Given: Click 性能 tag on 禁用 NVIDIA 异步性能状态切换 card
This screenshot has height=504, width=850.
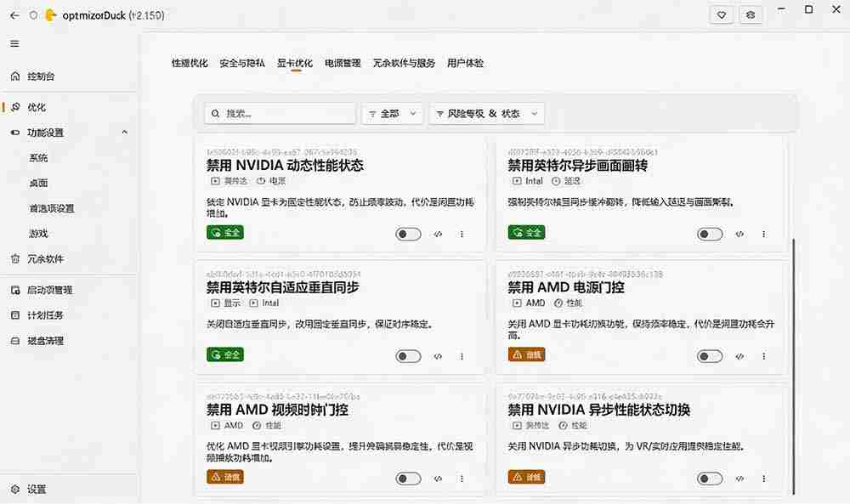Looking at the screenshot, I should pyautogui.click(x=572, y=426).
